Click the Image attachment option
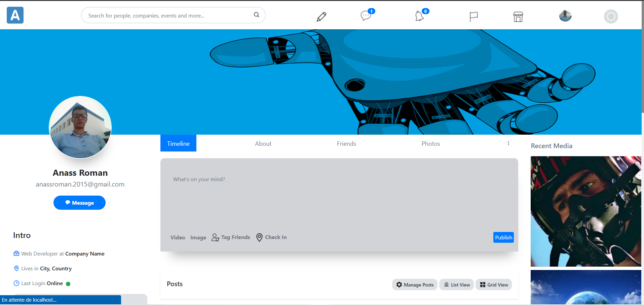The height and width of the screenshot is (305, 644). pos(198,238)
